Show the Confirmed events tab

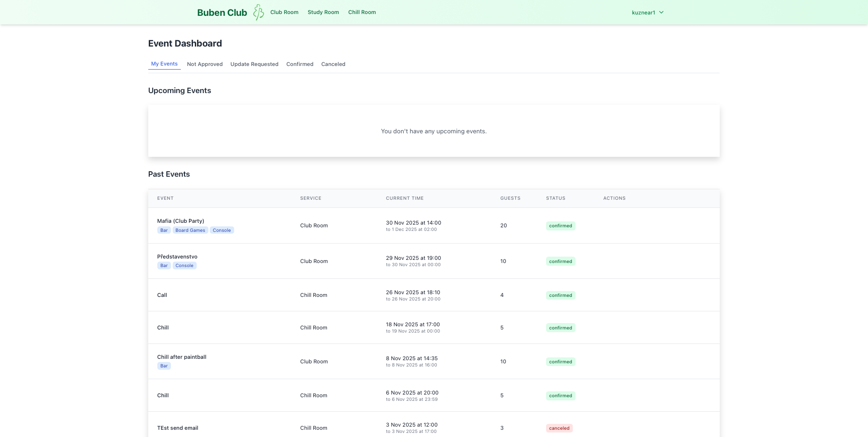pyautogui.click(x=300, y=64)
